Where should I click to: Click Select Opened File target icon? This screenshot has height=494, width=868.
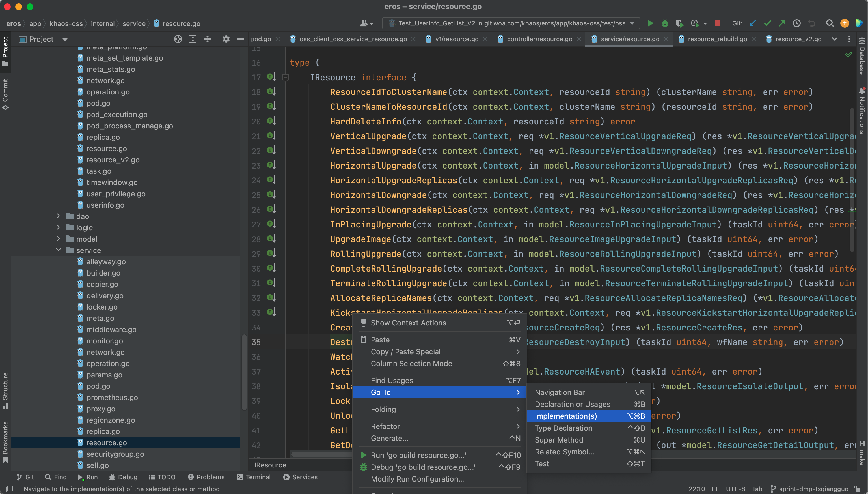(x=178, y=39)
